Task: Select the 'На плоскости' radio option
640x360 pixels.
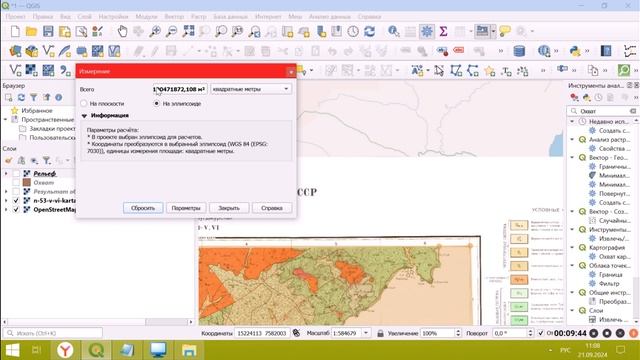Action: pyautogui.click(x=84, y=104)
